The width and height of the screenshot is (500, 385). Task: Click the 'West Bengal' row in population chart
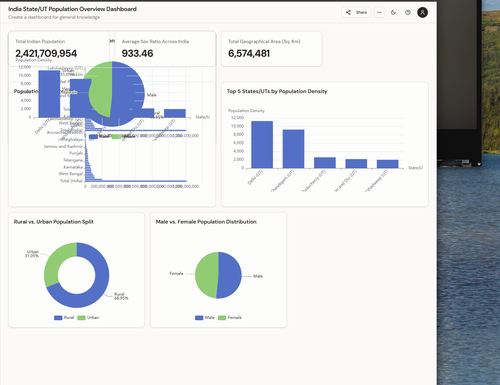pos(71,174)
